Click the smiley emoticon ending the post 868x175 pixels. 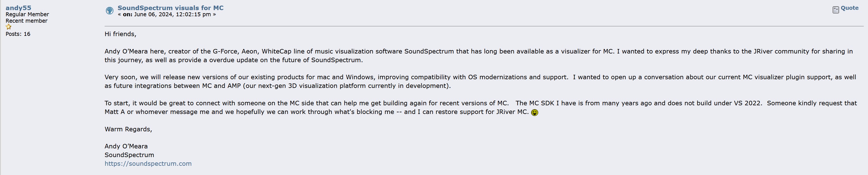coord(535,112)
